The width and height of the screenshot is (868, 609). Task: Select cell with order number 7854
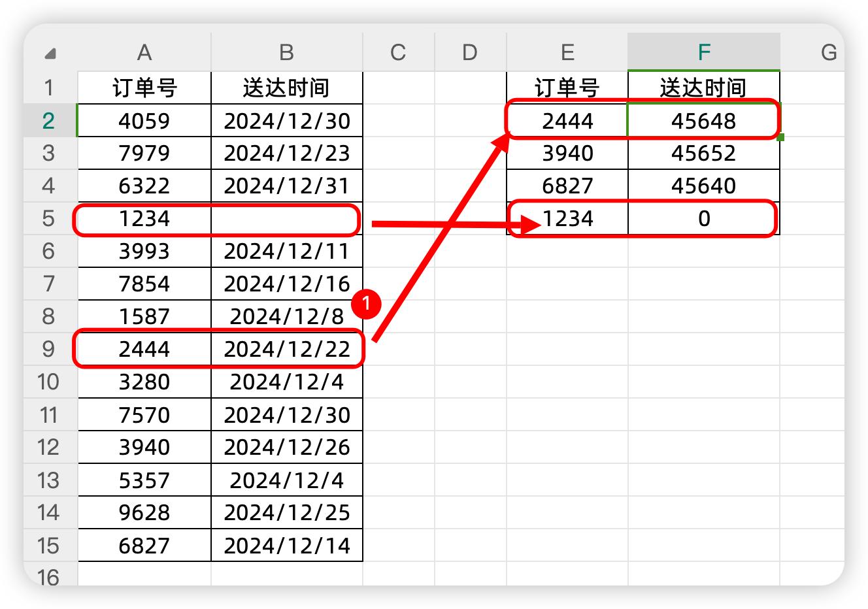[x=144, y=284]
